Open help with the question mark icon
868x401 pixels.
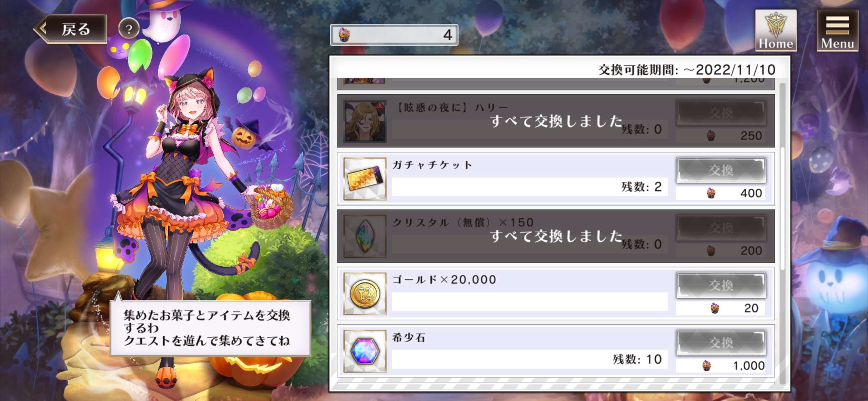tap(129, 29)
